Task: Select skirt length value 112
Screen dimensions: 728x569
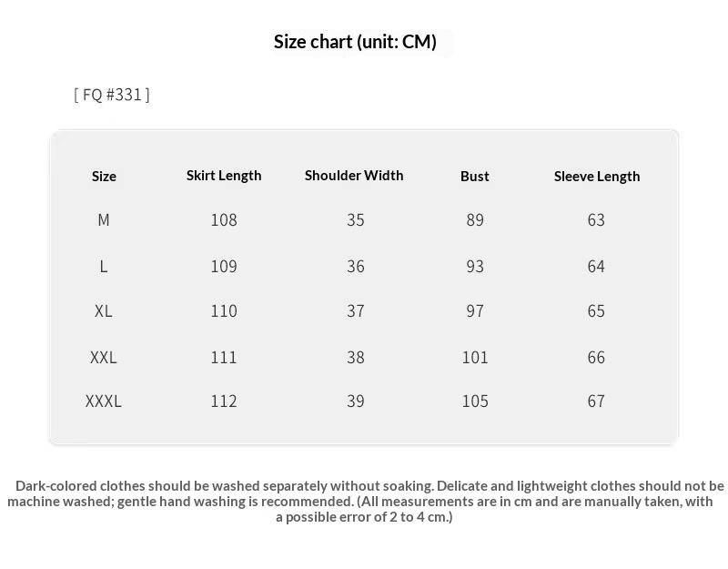Action: pyautogui.click(x=224, y=401)
